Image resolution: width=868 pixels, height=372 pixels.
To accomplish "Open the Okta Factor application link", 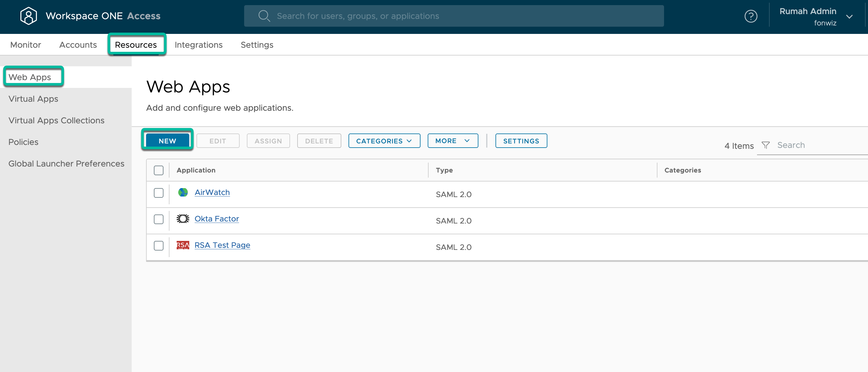I will pyautogui.click(x=217, y=219).
